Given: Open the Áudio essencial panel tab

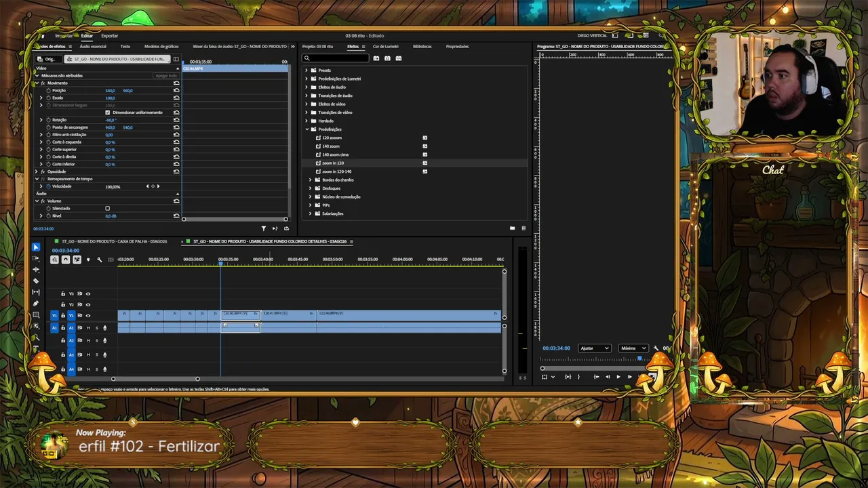Looking at the screenshot, I should click(93, 47).
